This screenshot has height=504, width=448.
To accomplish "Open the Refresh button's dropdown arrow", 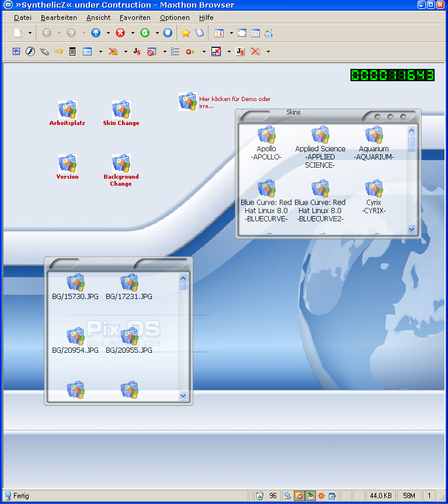I will [x=157, y=33].
